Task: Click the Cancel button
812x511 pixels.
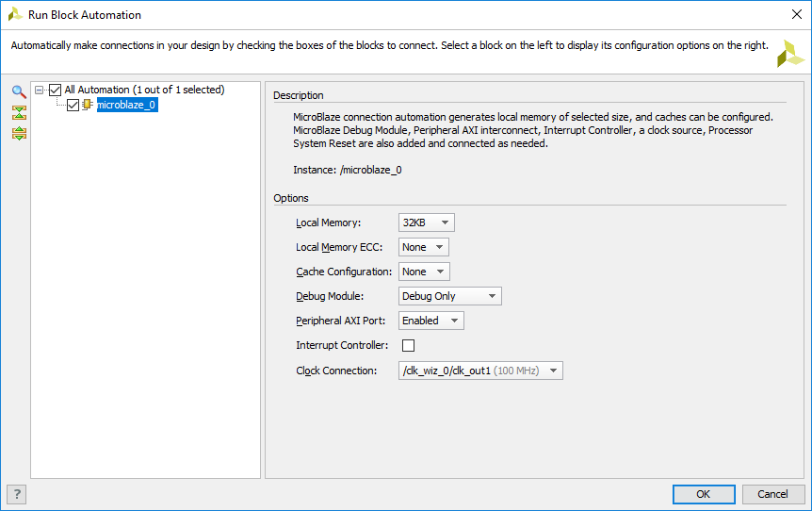Action: pyautogui.click(x=773, y=494)
